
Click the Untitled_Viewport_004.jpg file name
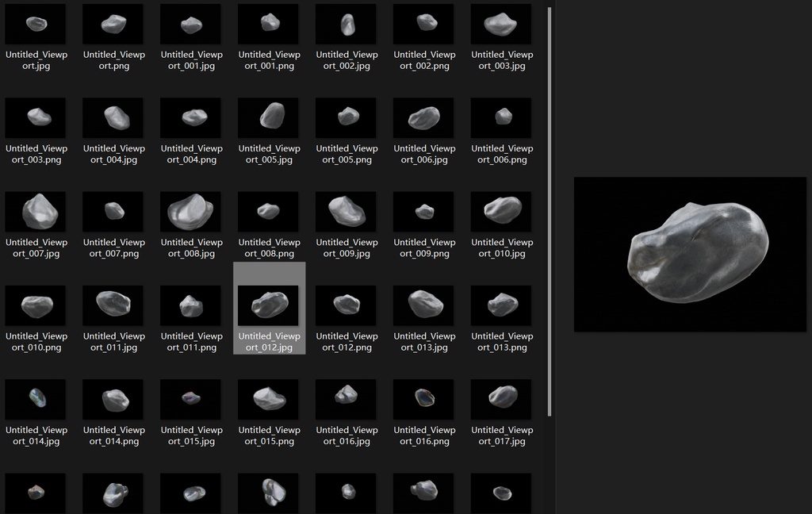[x=114, y=154]
